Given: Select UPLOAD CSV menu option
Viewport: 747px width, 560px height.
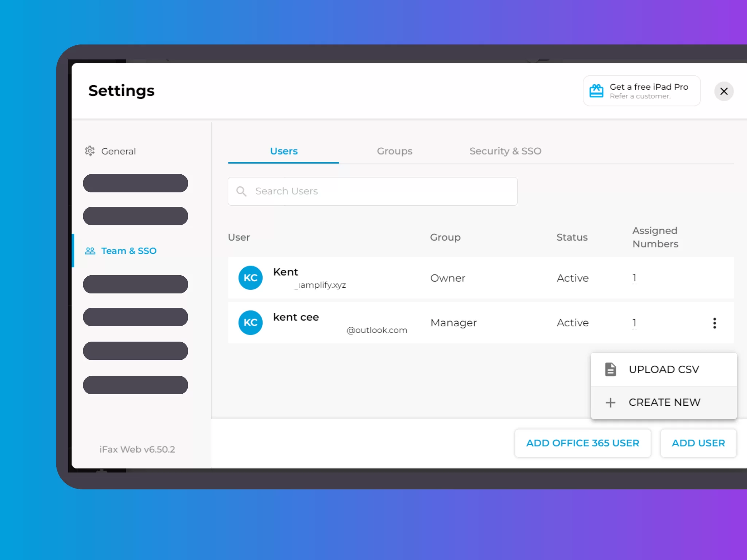Looking at the screenshot, I should [x=663, y=369].
